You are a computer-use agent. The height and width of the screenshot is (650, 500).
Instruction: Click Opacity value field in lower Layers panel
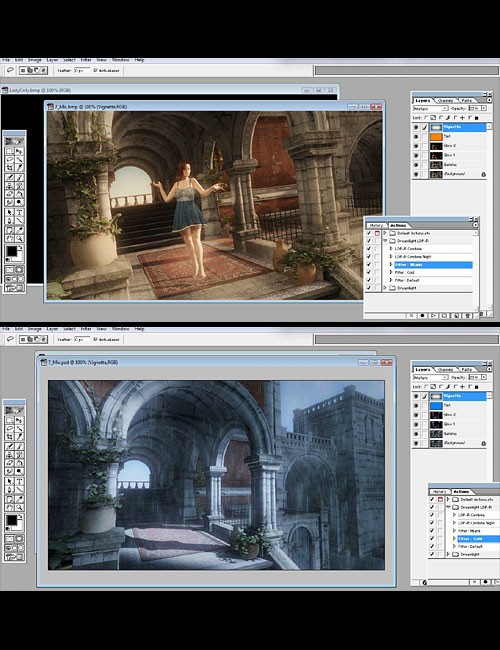pyautogui.click(x=474, y=377)
